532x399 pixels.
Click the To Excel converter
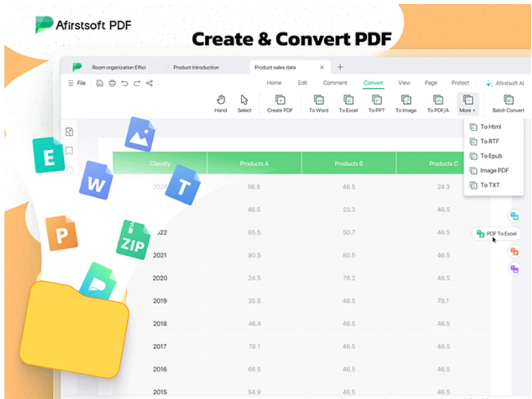[348, 103]
